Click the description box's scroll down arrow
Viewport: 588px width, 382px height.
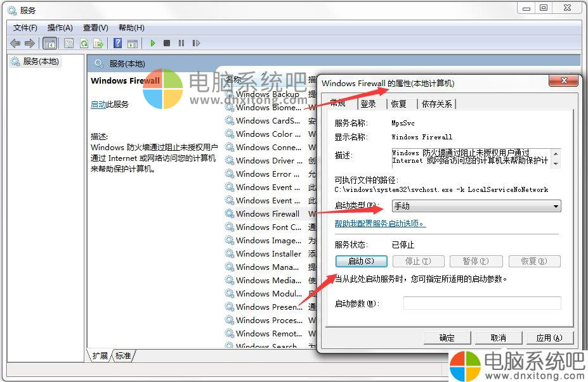click(556, 163)
